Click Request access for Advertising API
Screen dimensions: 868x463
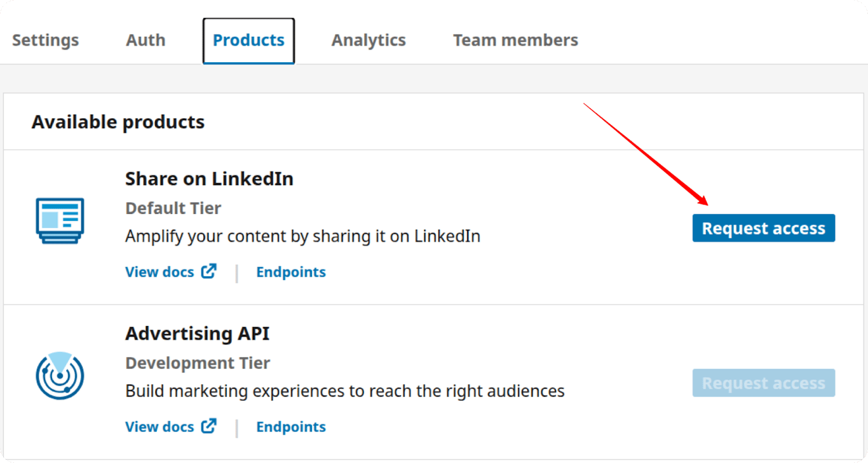(x=764, y=383)
